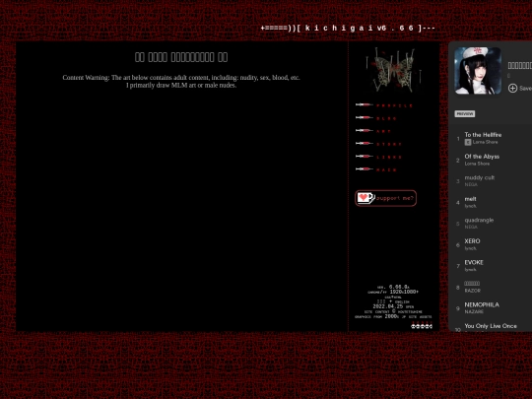Play track 'You Only Live Once'

(x=491, y=326)
